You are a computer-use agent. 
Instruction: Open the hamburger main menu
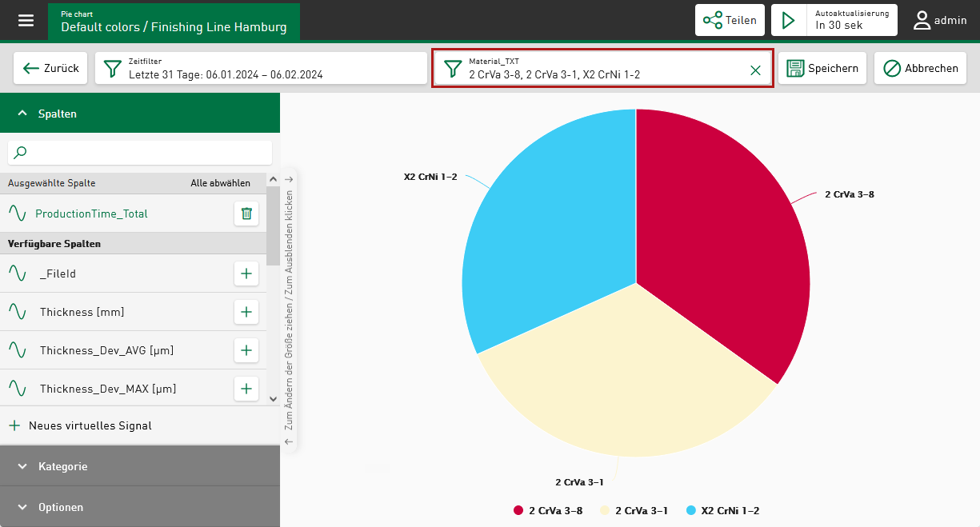26,20
